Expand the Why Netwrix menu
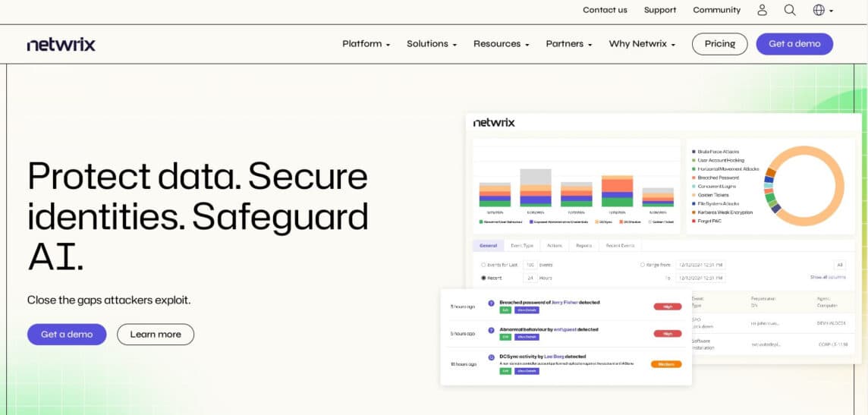This screenshot has height=415, width=868. click(642, 44)
